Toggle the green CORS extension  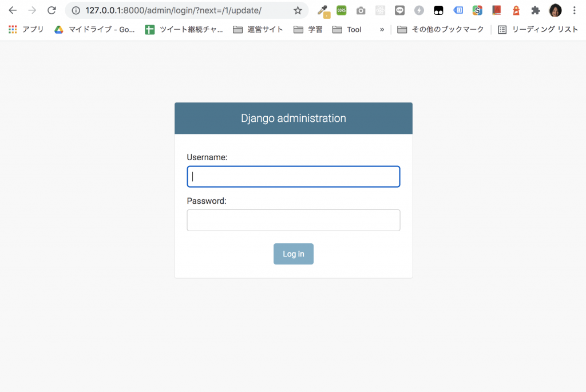pyautogui.click(x=342, y=10)
